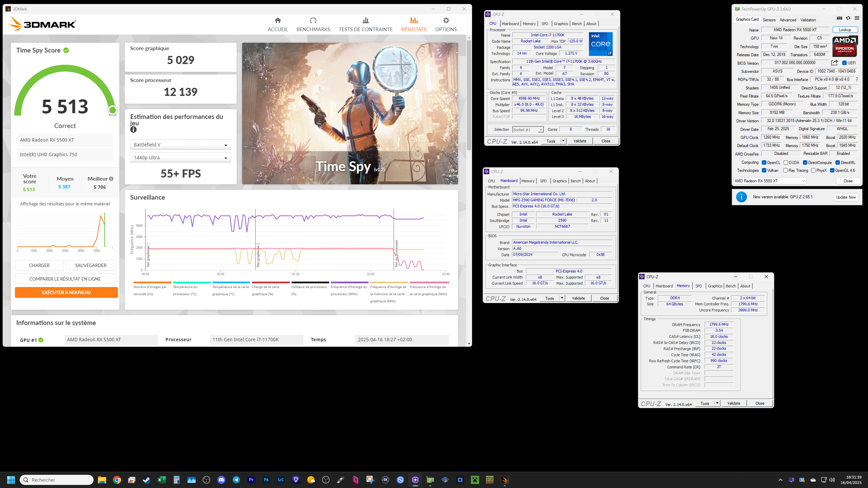
Task: Click Lookup button in GPU-Z
Action: coord(845,30)
